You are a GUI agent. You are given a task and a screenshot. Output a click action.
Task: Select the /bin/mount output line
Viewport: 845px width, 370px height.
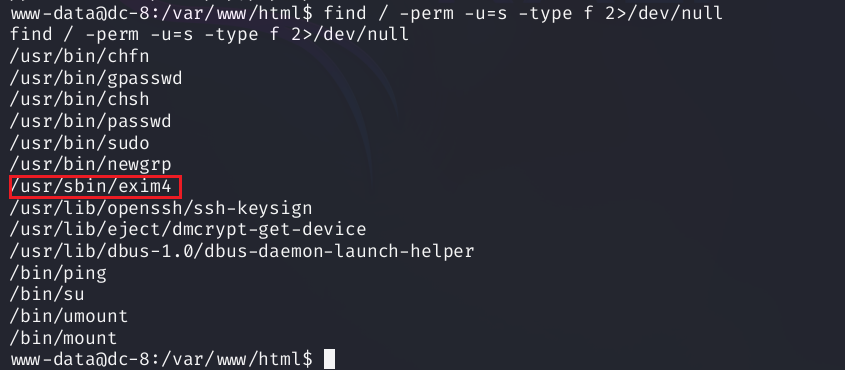[x=64, y=338]
